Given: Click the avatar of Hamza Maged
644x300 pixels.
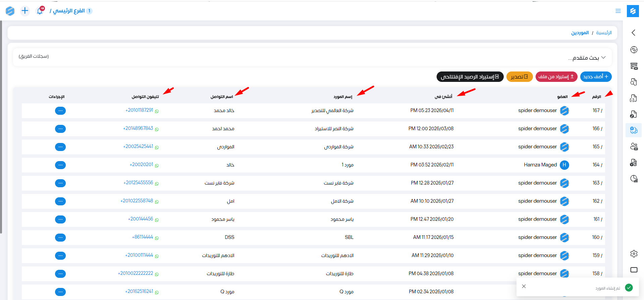Looking at the screenshot, I should 564,165.
